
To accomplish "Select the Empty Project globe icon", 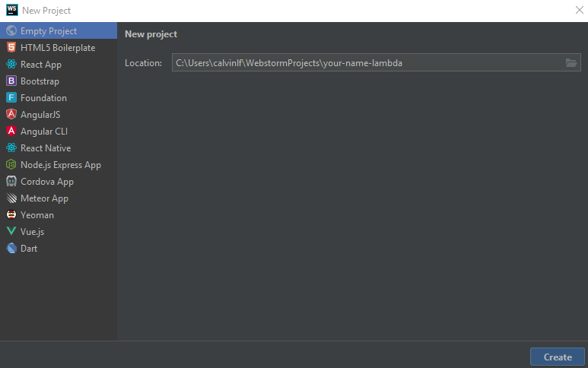I will click(11, 30).
